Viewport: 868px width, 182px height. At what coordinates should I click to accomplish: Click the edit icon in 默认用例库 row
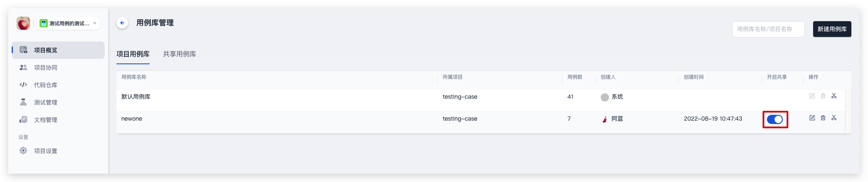click(x=812, y=96)
